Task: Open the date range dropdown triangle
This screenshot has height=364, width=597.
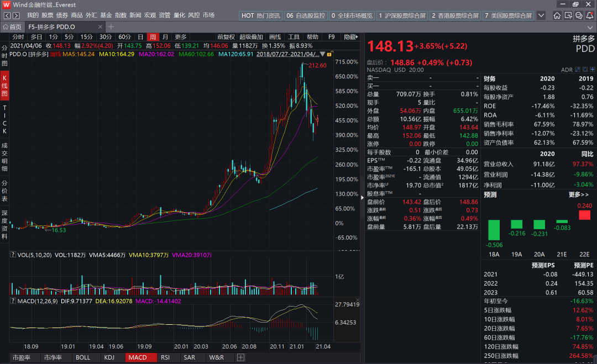Action: tap(322, 54)
